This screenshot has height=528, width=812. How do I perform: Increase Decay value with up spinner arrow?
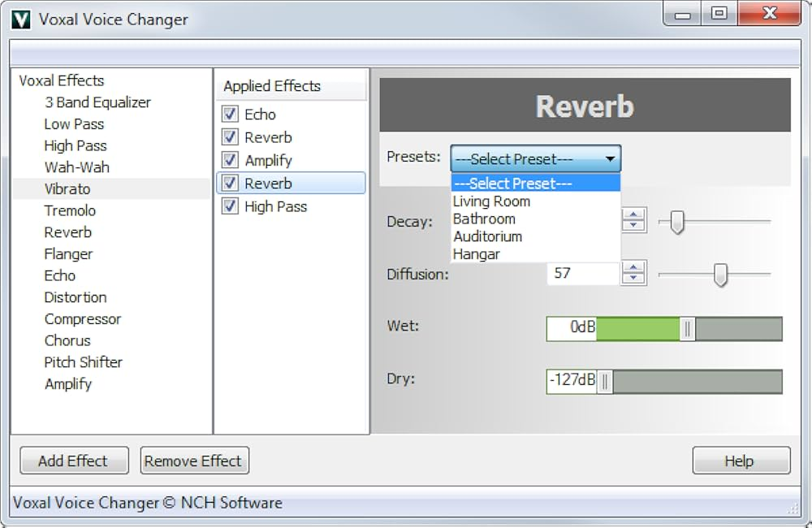click(633, 215)
